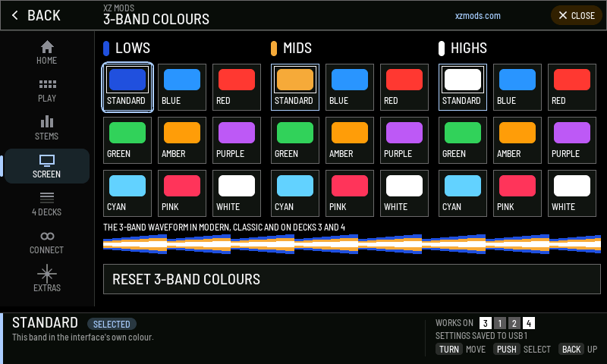
Task: Click the 'SETTINGS SAVED TO USB1' text
Action: pos(482,336)
